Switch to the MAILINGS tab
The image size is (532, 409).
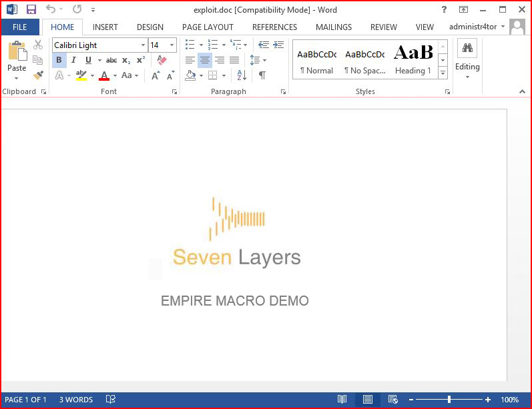click(x=334, y=27)
